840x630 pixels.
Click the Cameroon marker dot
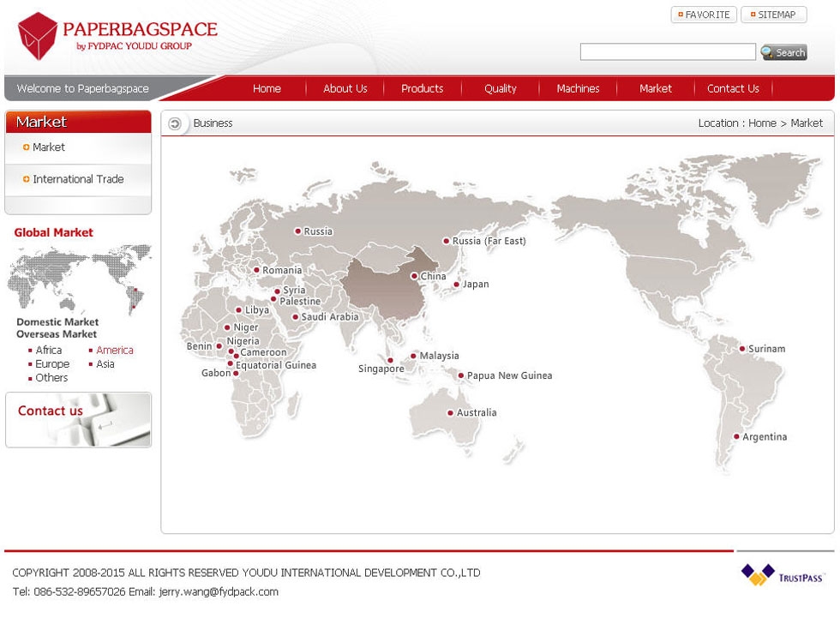pyautogui.click(x=236, y=356)
